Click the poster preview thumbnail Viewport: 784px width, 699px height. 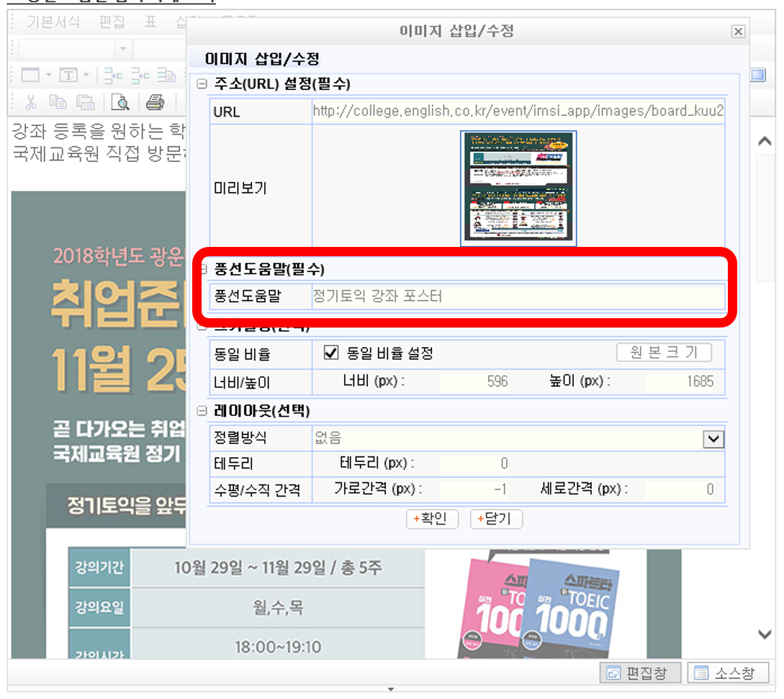tap(518, 189)
